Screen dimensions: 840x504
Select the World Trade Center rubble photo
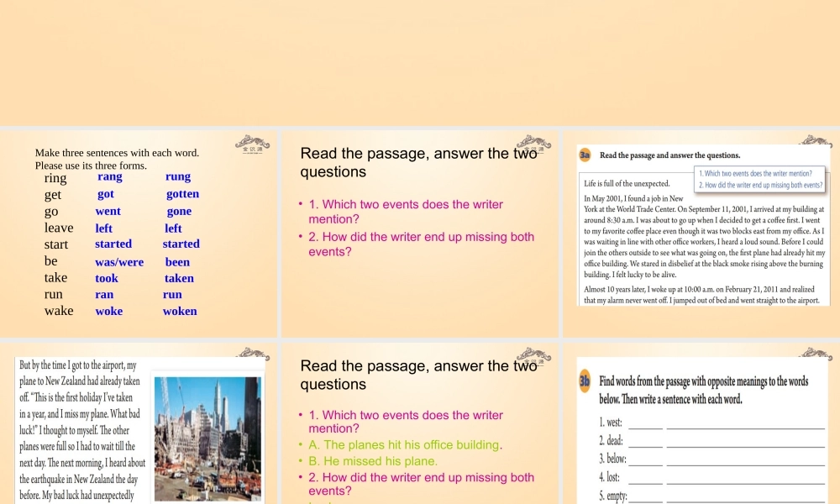pos(208,438)
